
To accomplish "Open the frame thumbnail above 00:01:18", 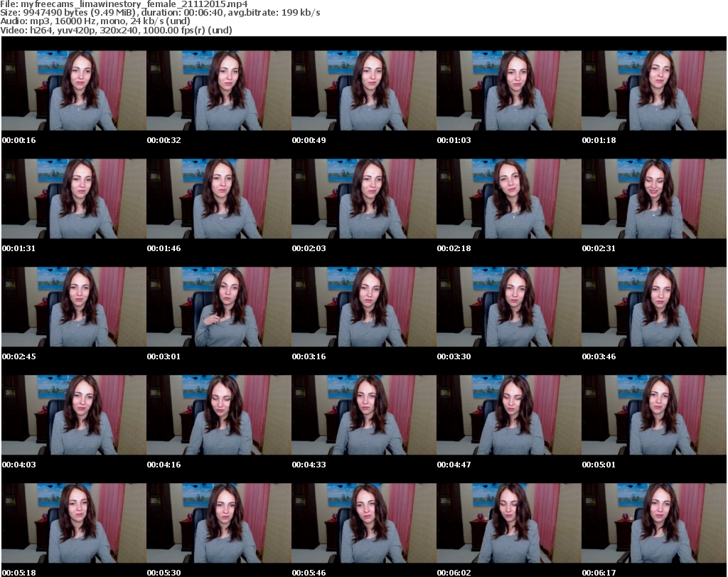I will coord(654,90).
